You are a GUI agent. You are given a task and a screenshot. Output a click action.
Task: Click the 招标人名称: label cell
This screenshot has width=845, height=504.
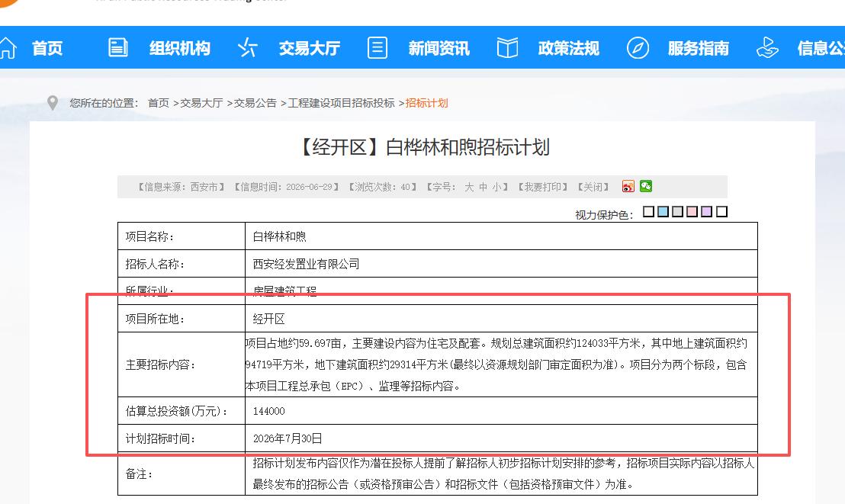coord(182,264)
